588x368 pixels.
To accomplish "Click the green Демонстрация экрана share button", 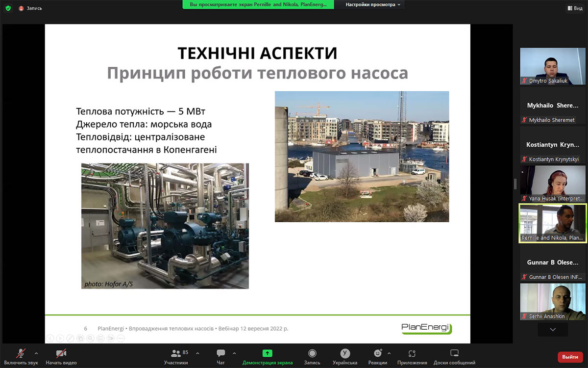I will [x=268, y=356].
